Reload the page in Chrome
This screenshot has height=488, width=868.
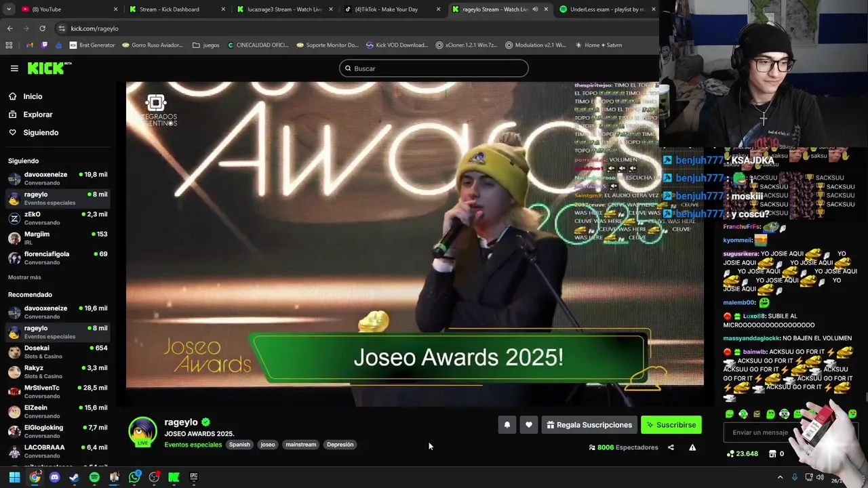[42, 28]
